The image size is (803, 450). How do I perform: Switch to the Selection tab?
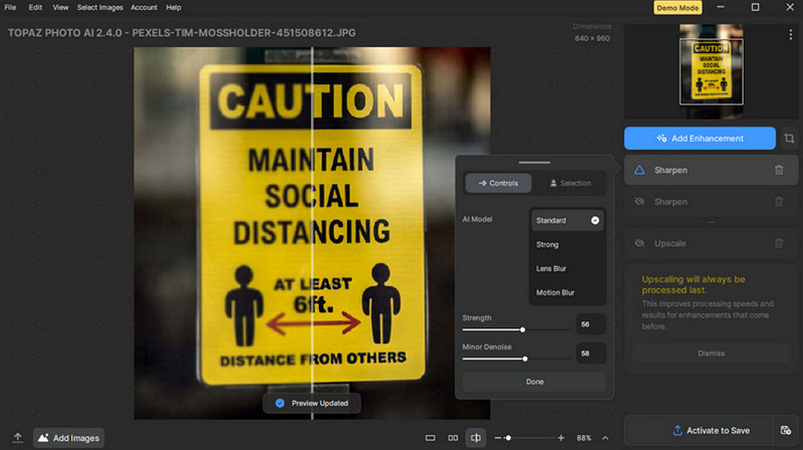coord(570,183)
